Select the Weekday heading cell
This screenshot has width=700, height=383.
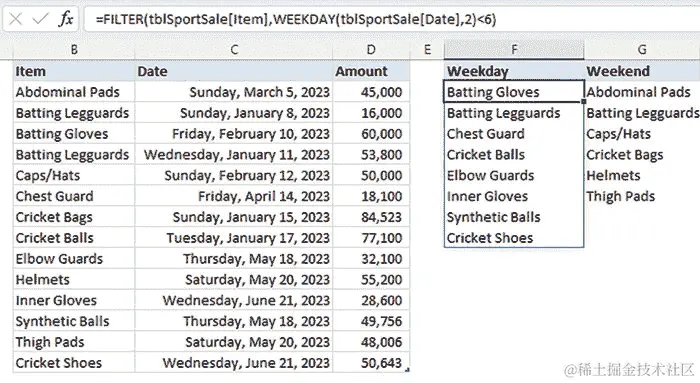pos(514,71)
